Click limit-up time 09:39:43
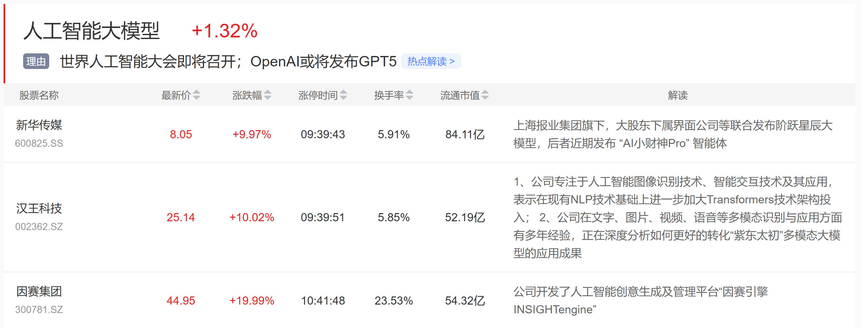The height and width of the screenshot is (328, 868). [323, 134]
